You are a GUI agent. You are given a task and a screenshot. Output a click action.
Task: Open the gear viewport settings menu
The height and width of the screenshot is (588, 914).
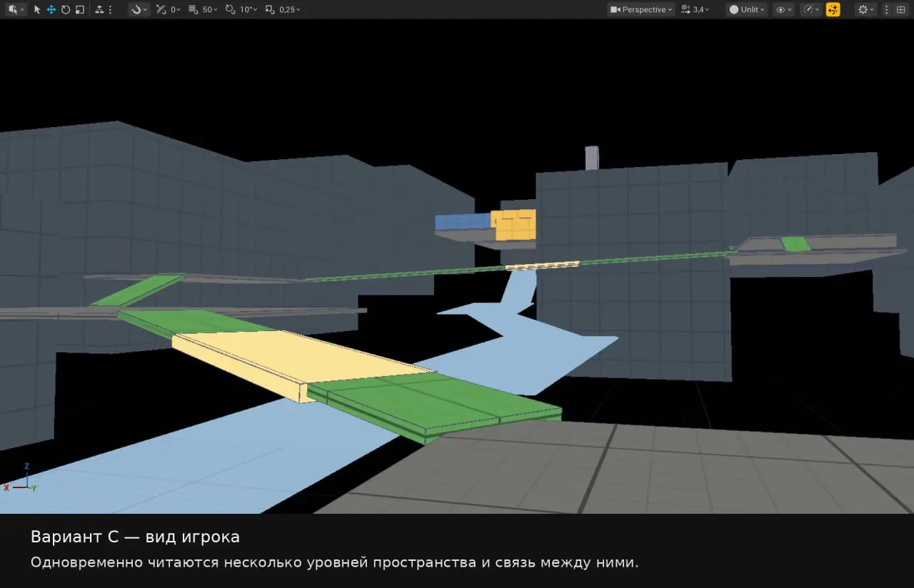coord(866,10)
